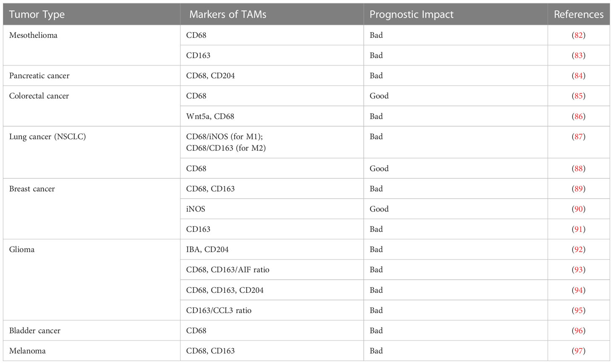613x364 pixels.
Task: Open reference 87 for Lung cancer
Action: (x=579, y=137)
